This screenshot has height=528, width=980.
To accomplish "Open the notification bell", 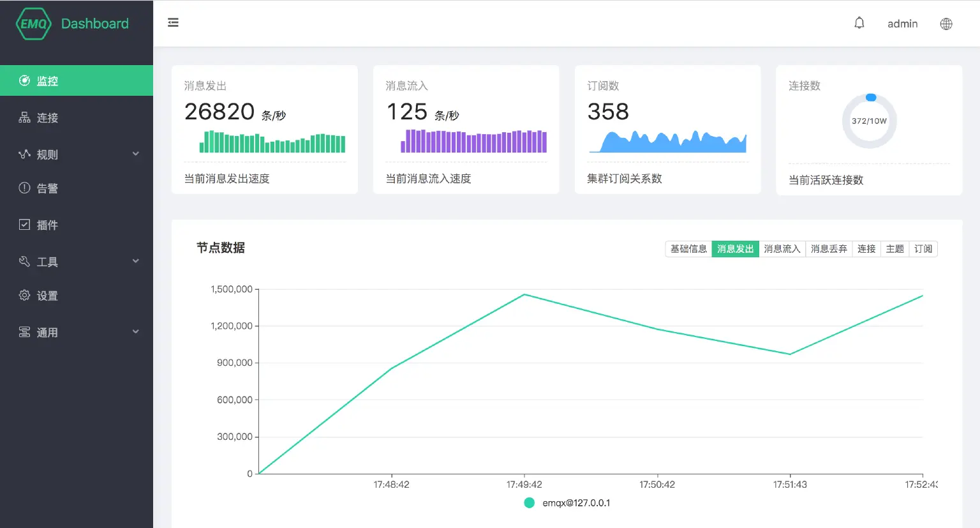I will click(859, 23).
